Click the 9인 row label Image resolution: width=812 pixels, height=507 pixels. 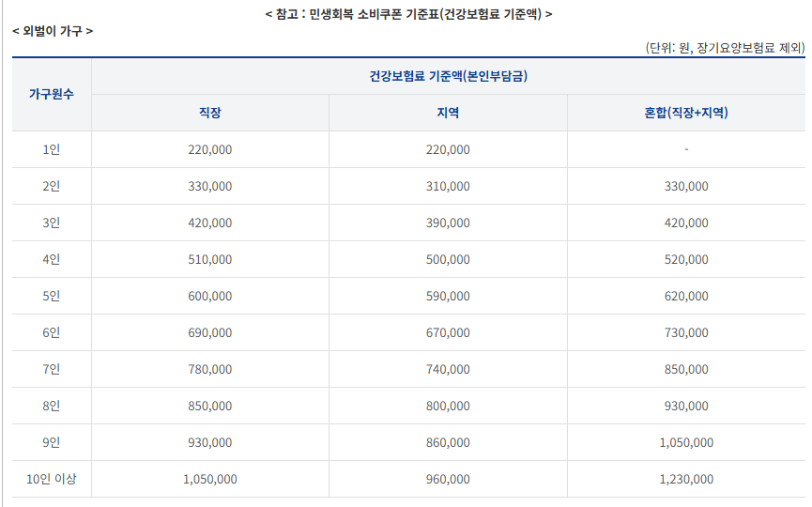coord(52,443)
